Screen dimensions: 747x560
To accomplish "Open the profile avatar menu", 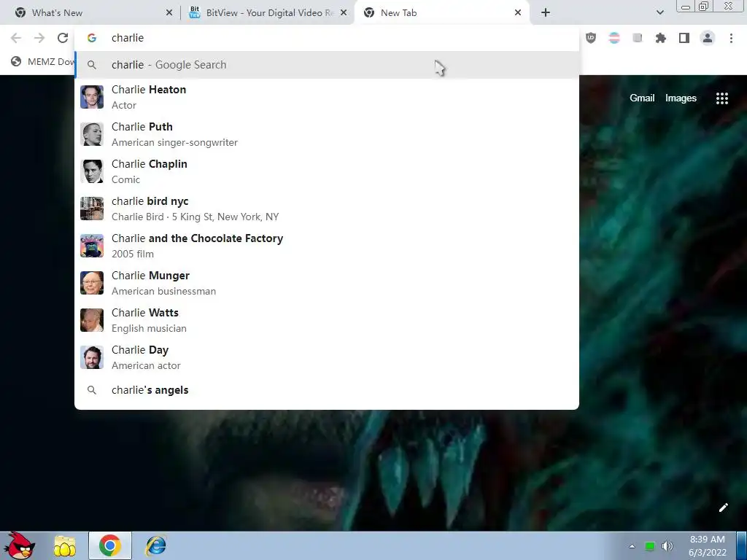I will tap(708, 38).
